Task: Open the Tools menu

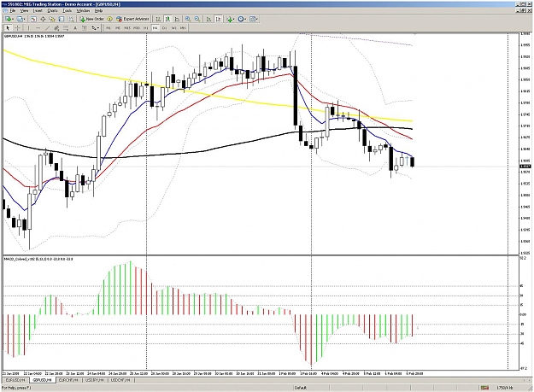Action: [x=67, y=10]
